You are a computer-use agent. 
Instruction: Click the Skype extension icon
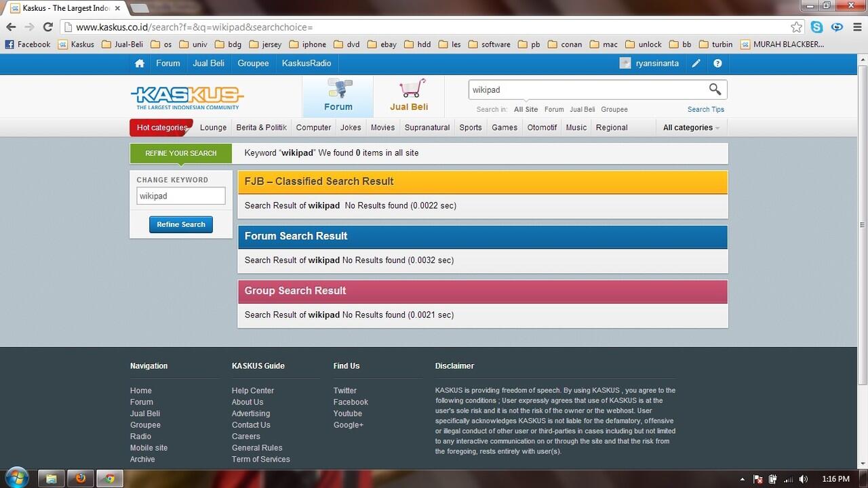[x=817, y=27]
